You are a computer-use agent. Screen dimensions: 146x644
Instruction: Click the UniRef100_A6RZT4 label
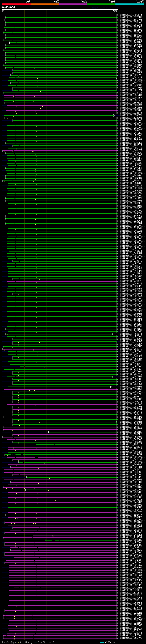(x=131, y=334)
